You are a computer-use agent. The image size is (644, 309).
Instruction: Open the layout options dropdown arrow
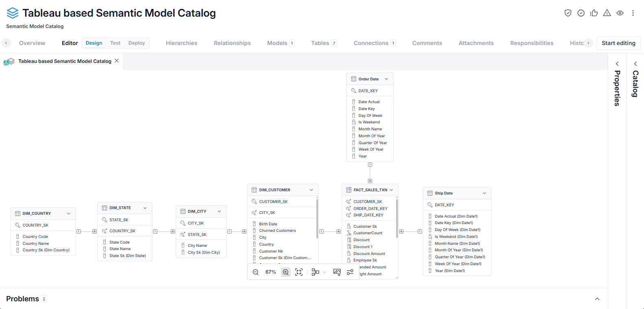[324, 272]
